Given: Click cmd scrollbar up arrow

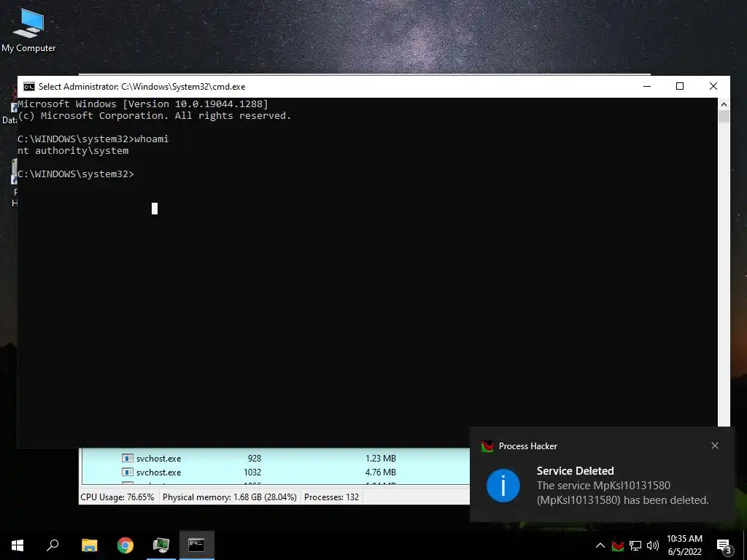Looking at the screenshot, I should (x=724, y=104).
